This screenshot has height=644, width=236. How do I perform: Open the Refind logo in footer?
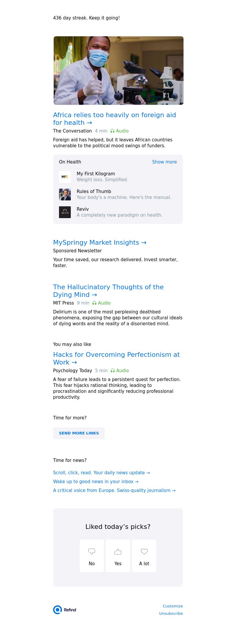pos(65,610)
